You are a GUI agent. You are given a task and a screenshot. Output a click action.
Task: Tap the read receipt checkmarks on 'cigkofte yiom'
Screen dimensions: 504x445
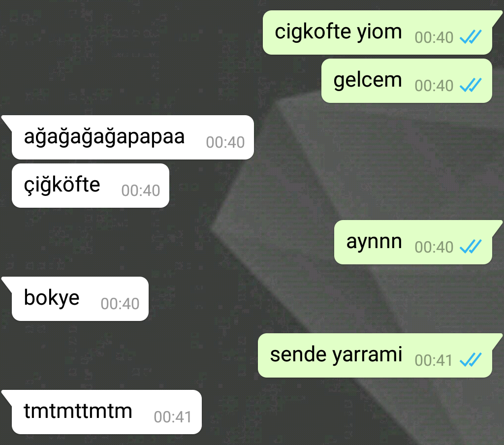click(471, 36)
